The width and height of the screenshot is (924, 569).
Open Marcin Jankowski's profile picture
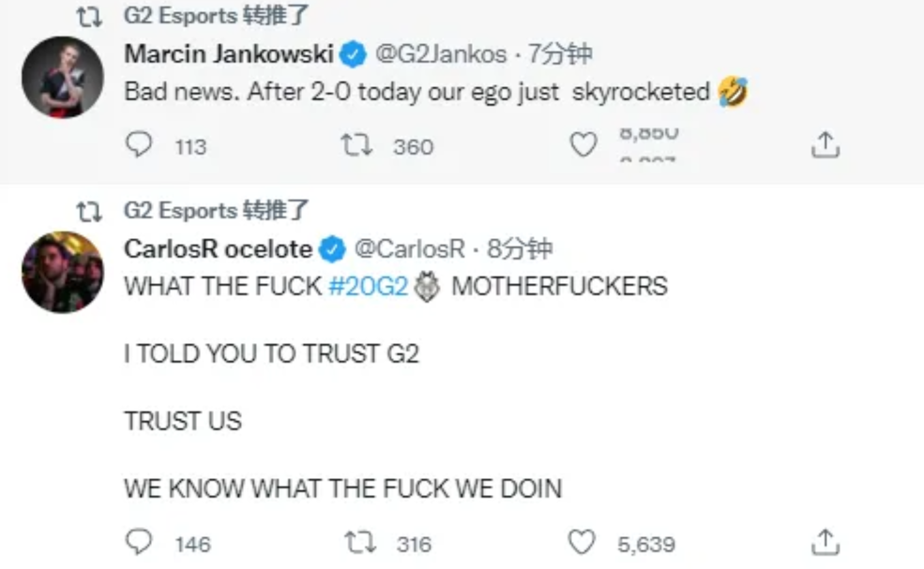click(63, 77)
